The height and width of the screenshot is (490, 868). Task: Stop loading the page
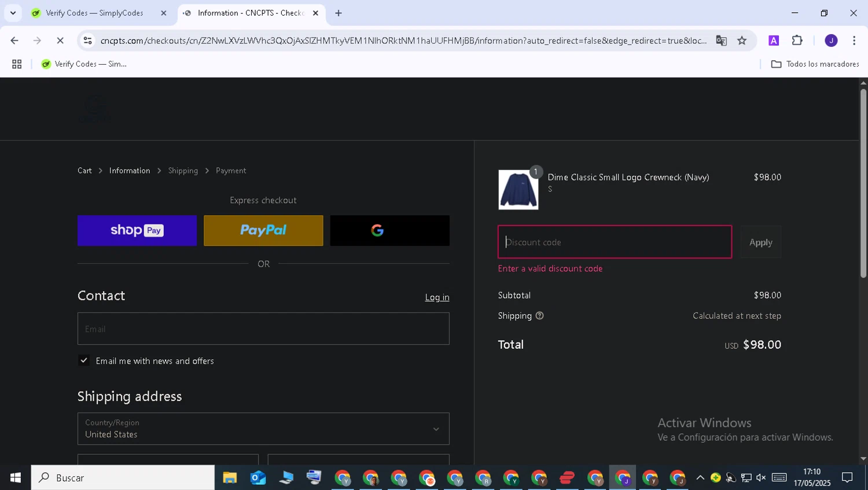pyautogui.click(x=60, y=40)
